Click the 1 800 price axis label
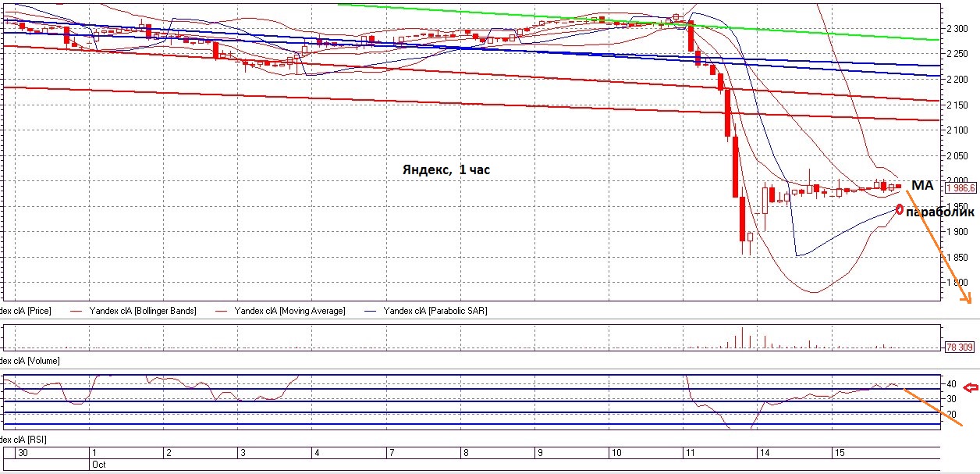Viewport: 980px width, 474px height. [x=957, y=283]
